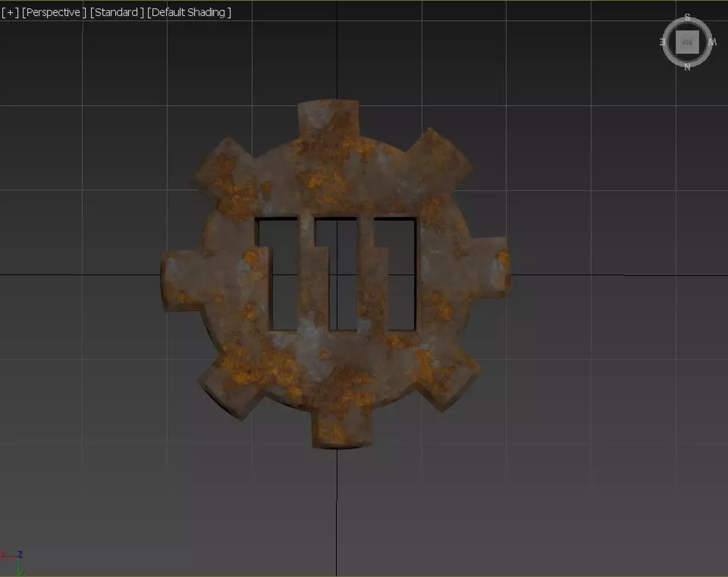Viewport: 728px width, 577px height.
Task: Click the N compass letter on ViewCube
Action: tap(687, 67)
